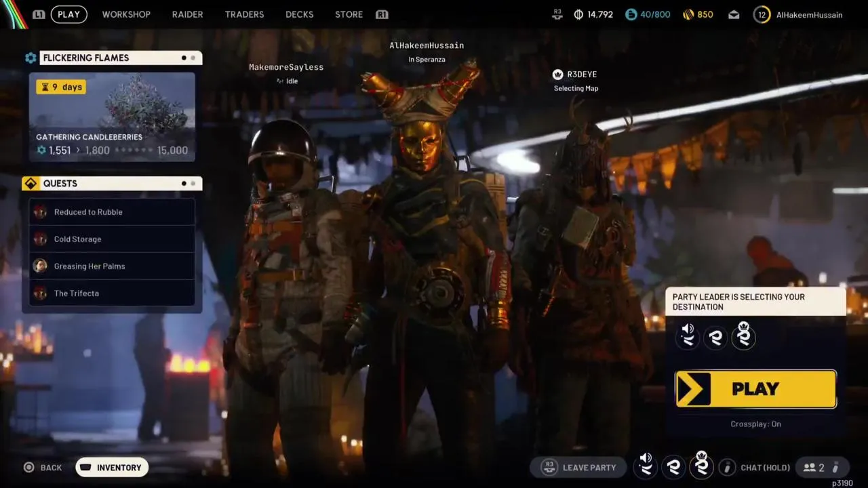Open the FLICKERING FLAMES event header
868x488 pixels.
click(x=121, y=58)
